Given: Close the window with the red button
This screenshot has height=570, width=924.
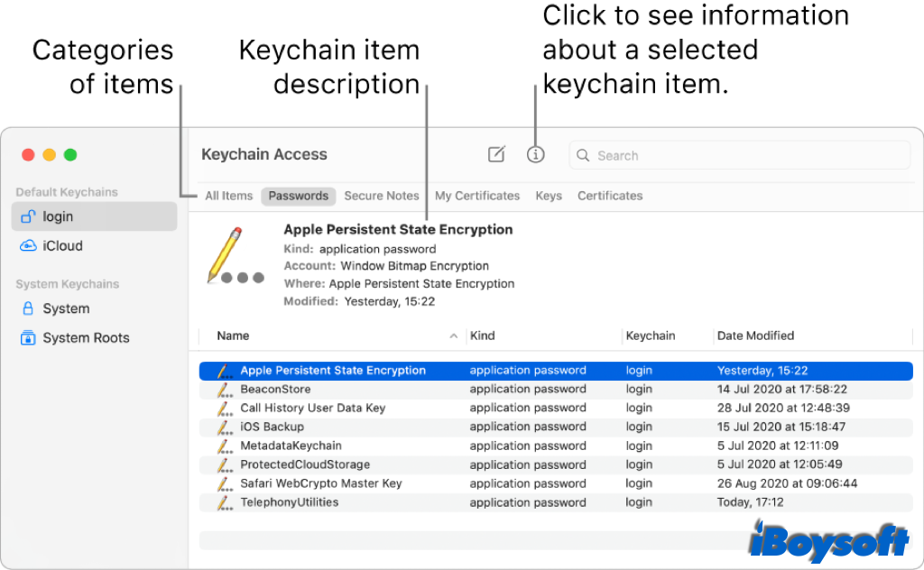Looking at the screenshot, I should [x=28, y=155].
